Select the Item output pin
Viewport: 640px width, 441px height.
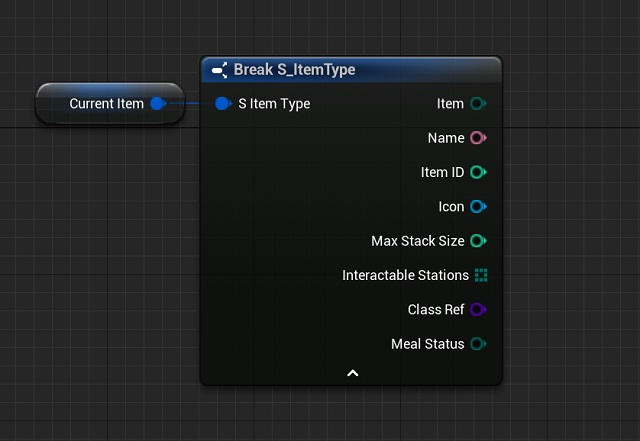pyautogui.click(x=478, y=104)
